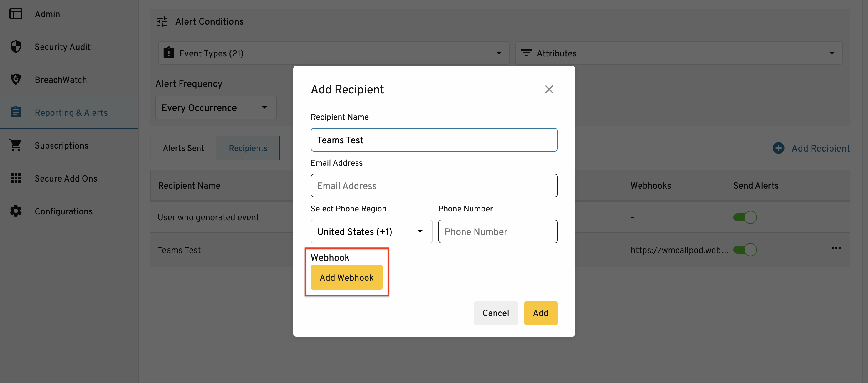Expand the Event Types (21) dropdown

[x=334, y=53]
